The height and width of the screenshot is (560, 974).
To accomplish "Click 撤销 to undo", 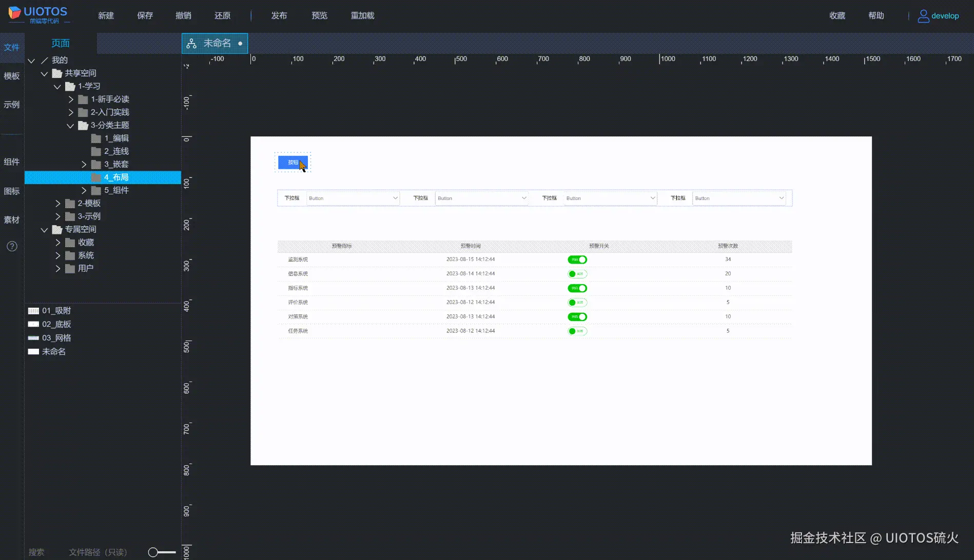I will click(184, 16).
